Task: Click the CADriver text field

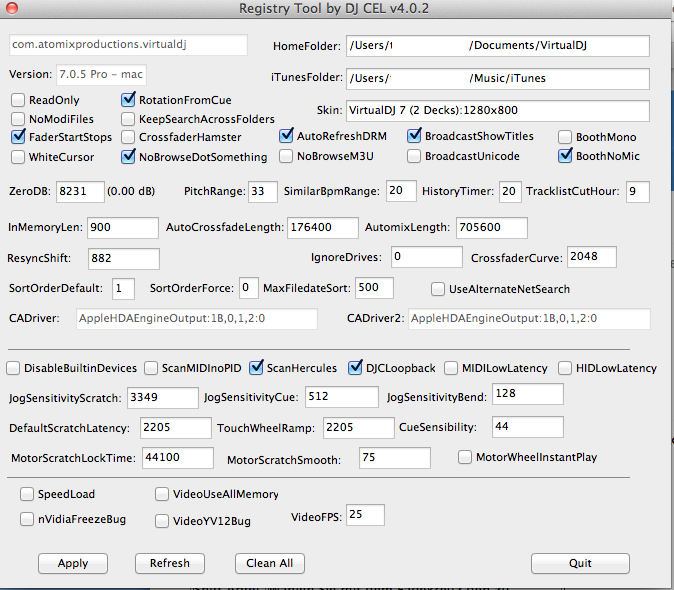Action: coord(197,319)
